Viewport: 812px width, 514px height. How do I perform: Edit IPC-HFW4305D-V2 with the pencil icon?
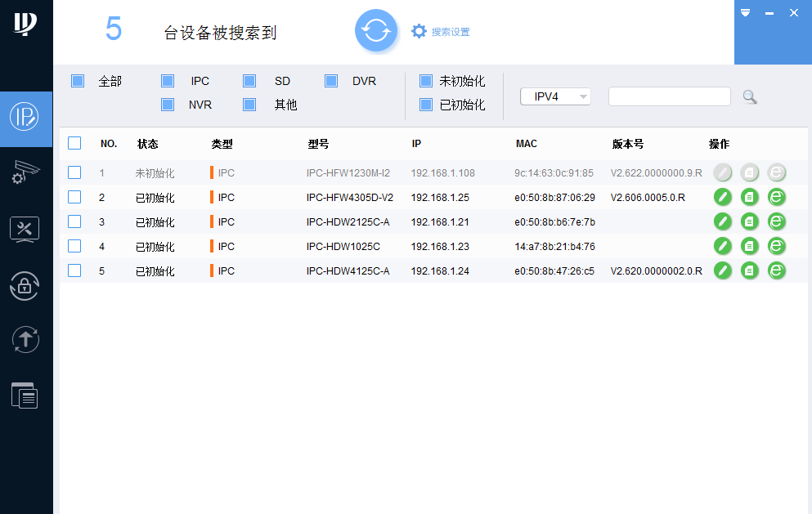click(x=722, y=197)
